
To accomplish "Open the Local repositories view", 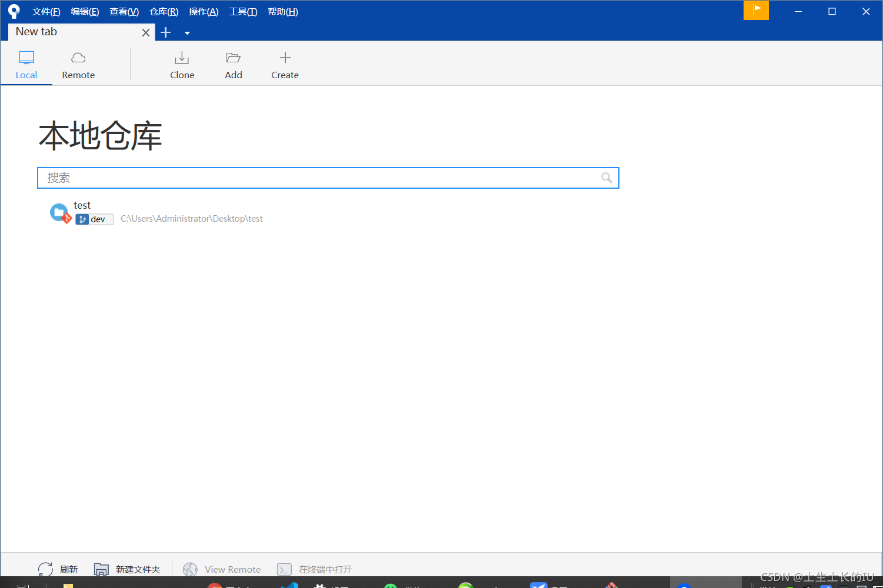I will [26, 65].
